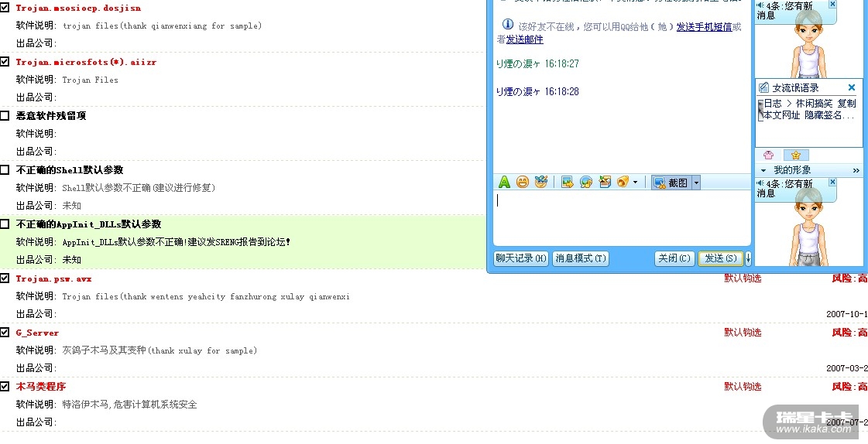Click the speaker icon in the bubble under 我的形象
The width and height of the screenshot is (868, 444).
[760, 183]
